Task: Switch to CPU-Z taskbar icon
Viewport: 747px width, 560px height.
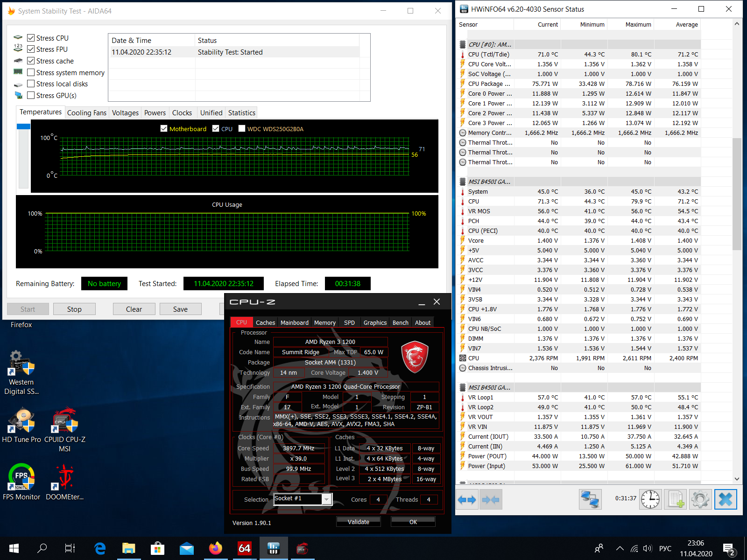Action: pos(303,548)
